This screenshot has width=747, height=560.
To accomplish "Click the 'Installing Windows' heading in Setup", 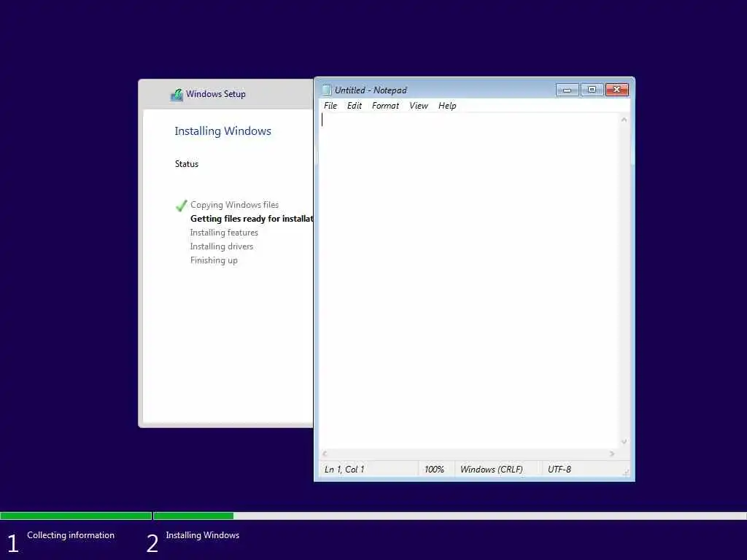I will click(x=222, y=131).
